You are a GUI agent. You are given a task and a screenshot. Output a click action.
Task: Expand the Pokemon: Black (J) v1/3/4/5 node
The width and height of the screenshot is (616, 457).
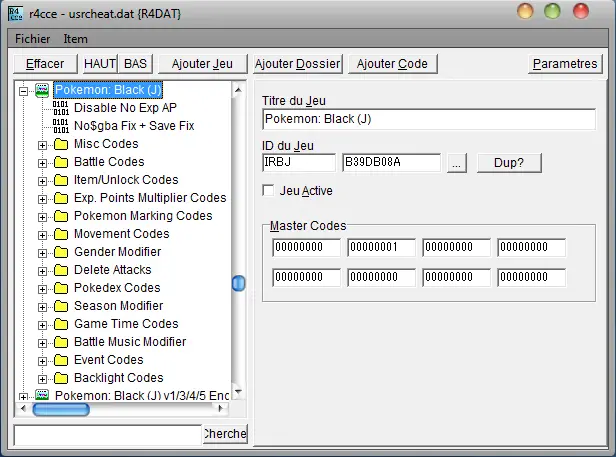(x=24, y=397)
